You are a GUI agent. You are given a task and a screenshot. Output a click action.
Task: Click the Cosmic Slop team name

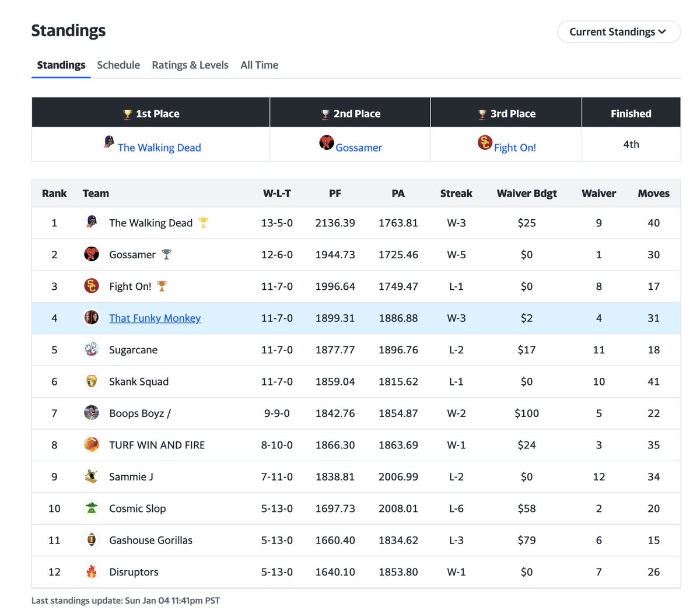pyautogui.click(x=138, y=508)
